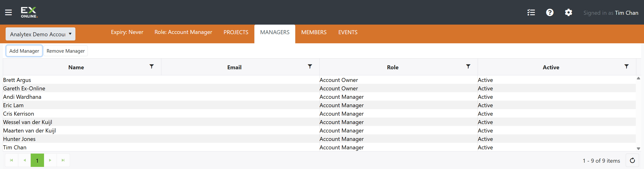Filter the Email column

310,66
